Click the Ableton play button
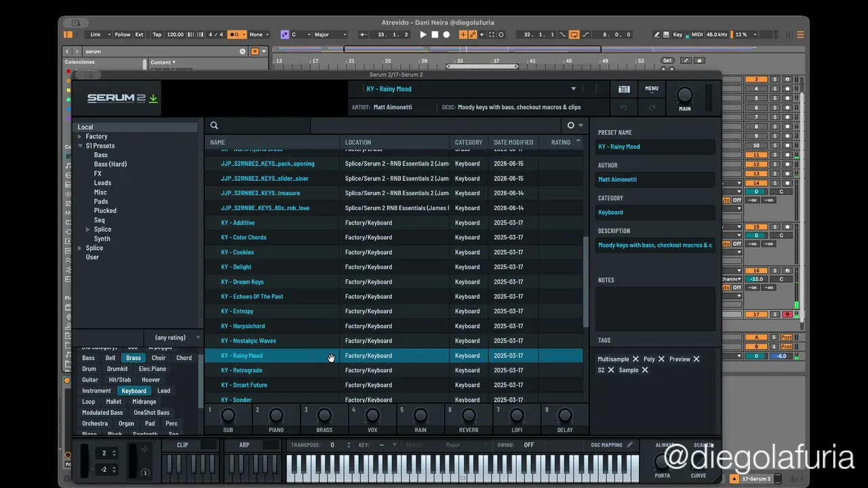The image size is (868, 488). [423, 35]
